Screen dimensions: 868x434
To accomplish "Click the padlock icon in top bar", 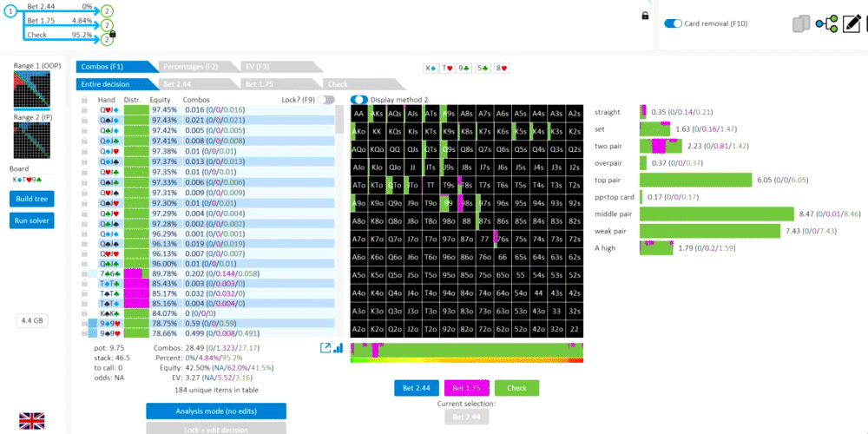I will (645, 16).
